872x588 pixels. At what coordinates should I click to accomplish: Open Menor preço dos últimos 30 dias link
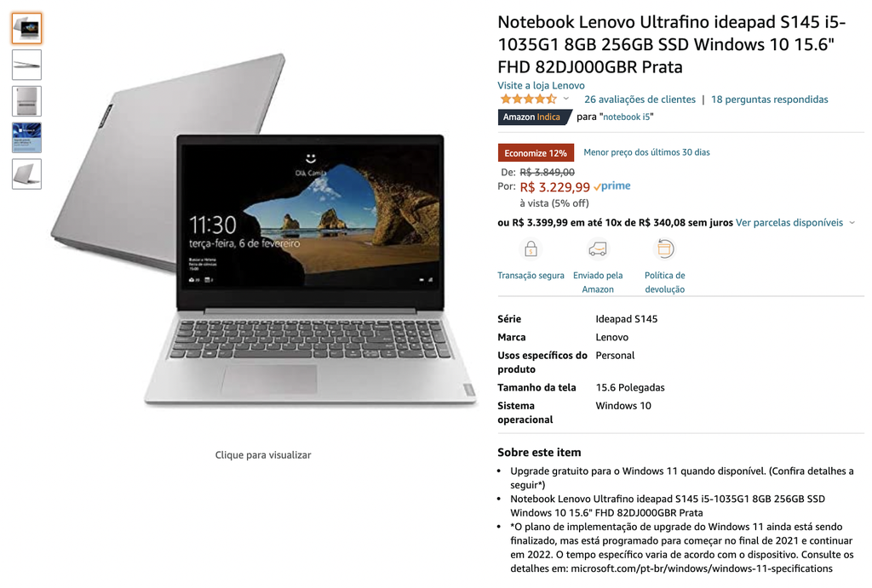pos(646,152)
